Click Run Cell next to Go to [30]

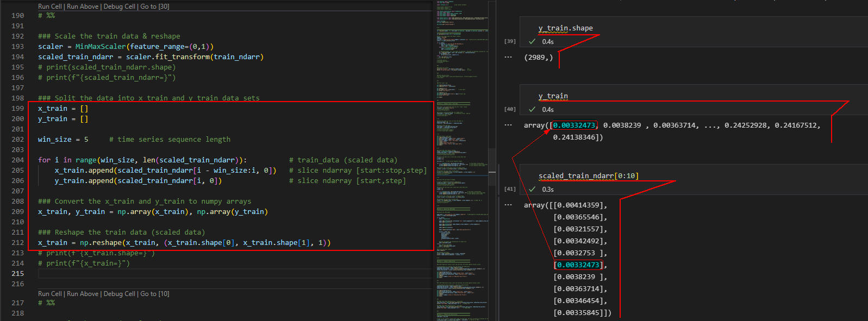(50, 7)
